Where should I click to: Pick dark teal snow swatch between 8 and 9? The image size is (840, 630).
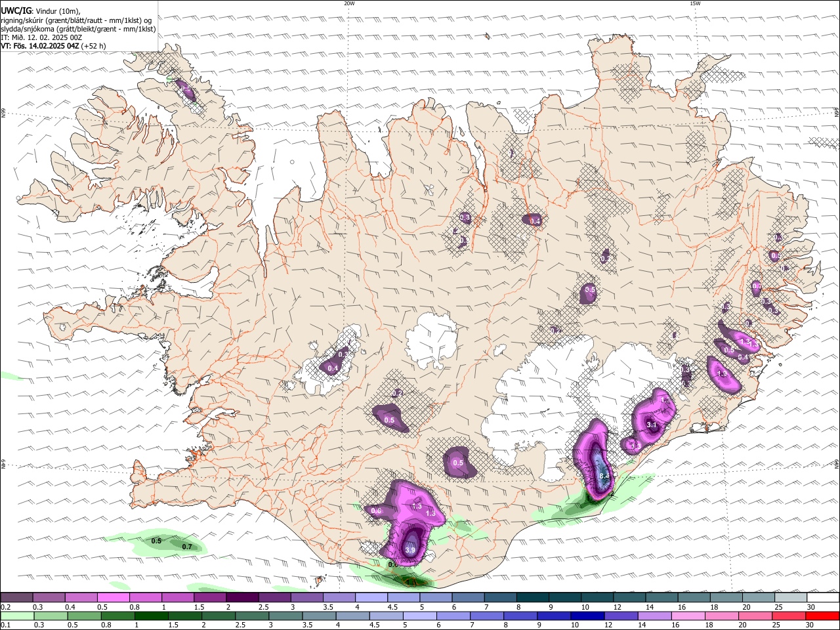pyautogui.click(x=532, y=597)
